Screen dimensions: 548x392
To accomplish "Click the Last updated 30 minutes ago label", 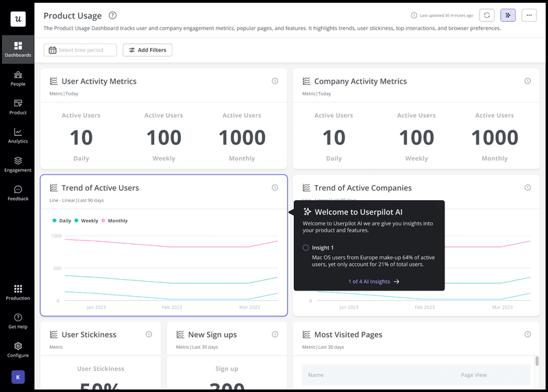I will (x=442, y=15).
